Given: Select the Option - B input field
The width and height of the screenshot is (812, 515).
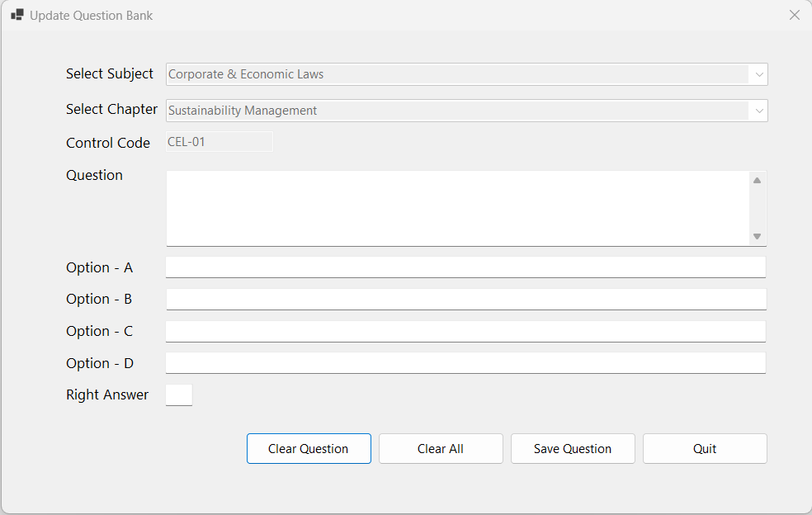Looking at the screenshot, I should point(465,299).
